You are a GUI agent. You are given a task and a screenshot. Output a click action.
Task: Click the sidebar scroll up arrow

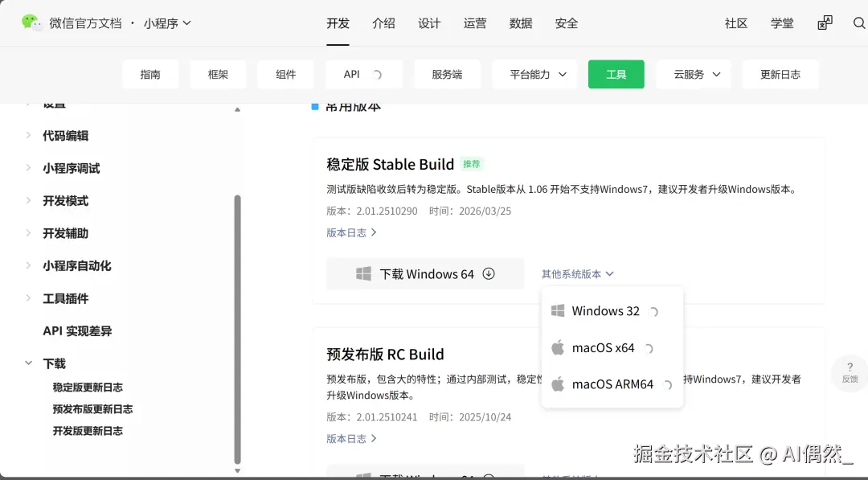click(x=237, y=109)
